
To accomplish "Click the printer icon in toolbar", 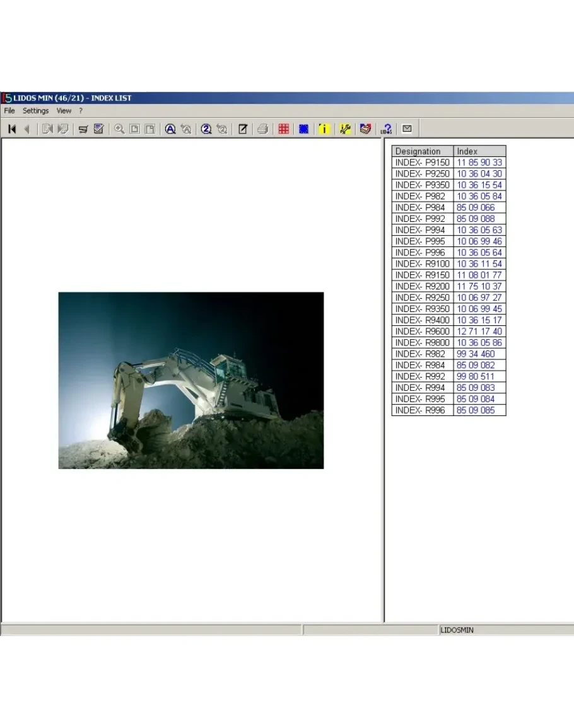I will [x=262, y=129].
